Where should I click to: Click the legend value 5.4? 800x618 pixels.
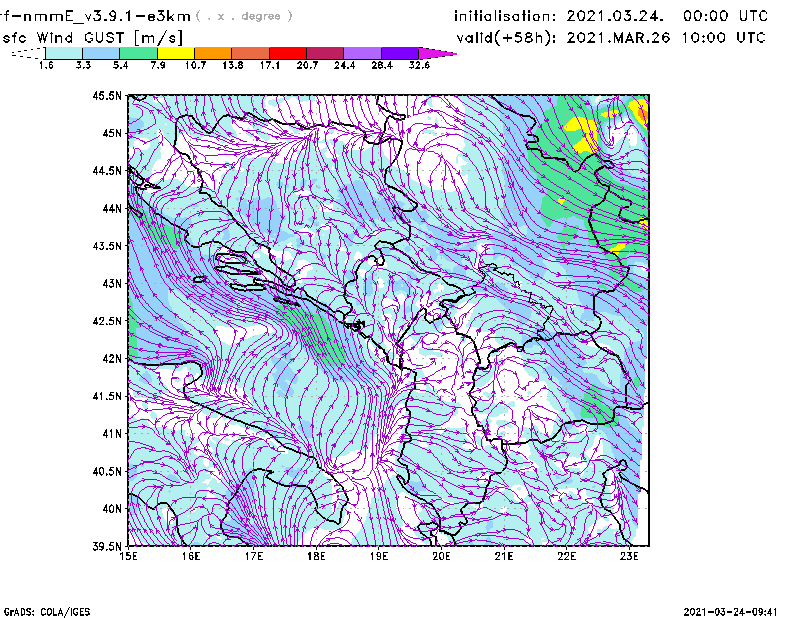(120, 65)
